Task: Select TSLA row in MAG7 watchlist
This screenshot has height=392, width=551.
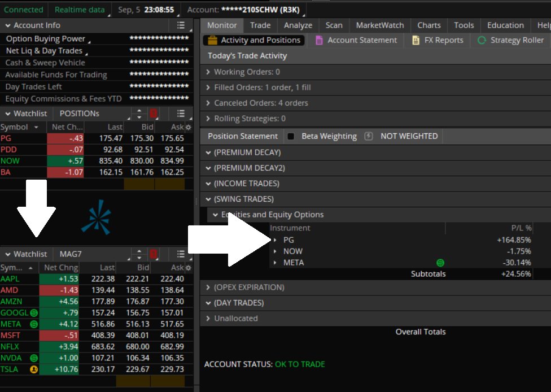Action: [97, 369]
